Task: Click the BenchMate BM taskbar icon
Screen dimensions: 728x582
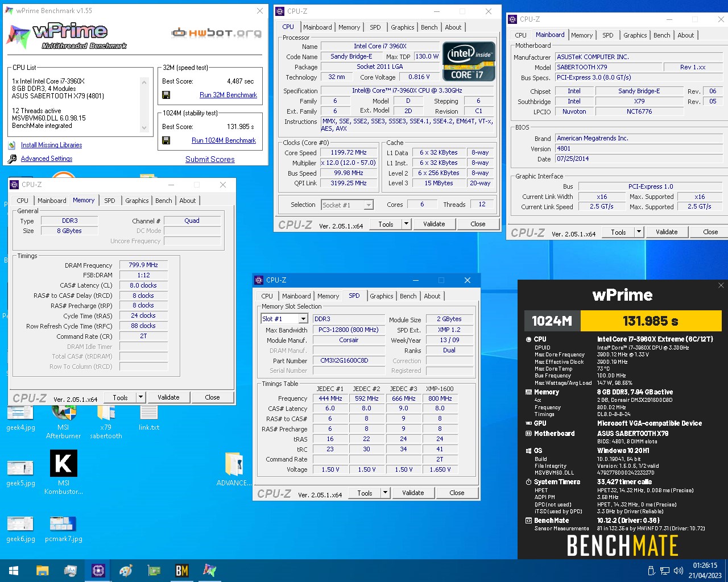Action: click(181, 571)
